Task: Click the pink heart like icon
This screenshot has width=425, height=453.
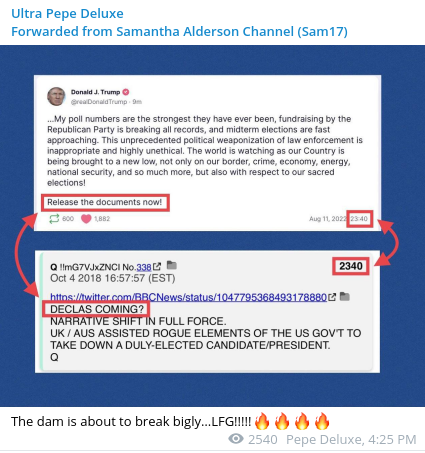Action: coord(86,219)
